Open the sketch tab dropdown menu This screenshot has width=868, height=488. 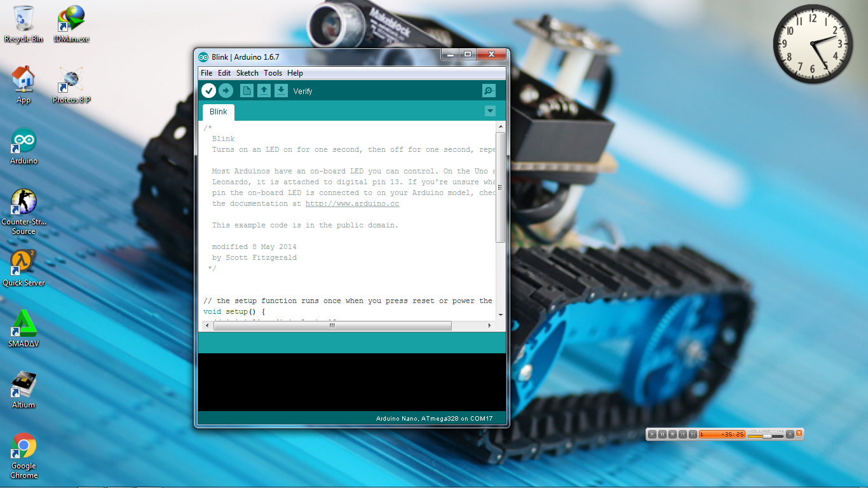[490, 111]
